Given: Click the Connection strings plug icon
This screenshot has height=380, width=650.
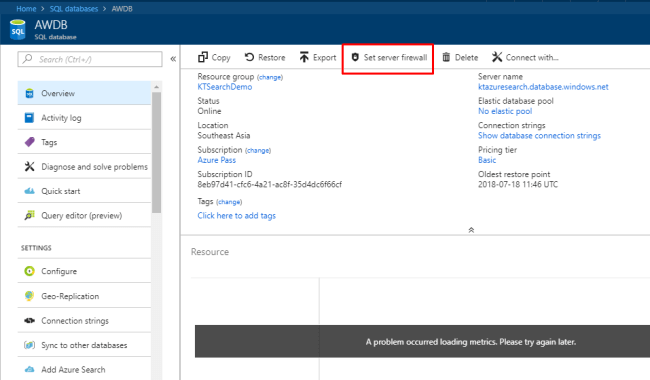Looking at the screenshot, I should point(29,320).
